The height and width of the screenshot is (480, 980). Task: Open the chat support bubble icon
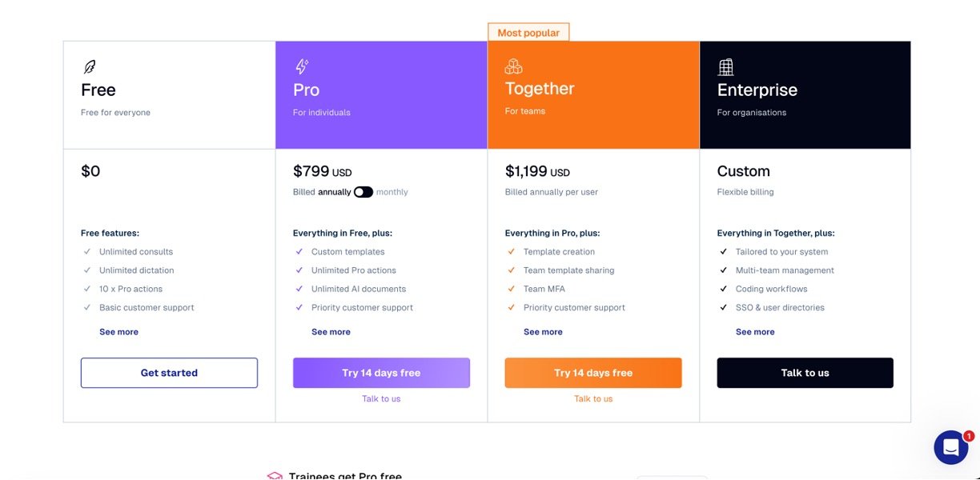pos(951,447)
